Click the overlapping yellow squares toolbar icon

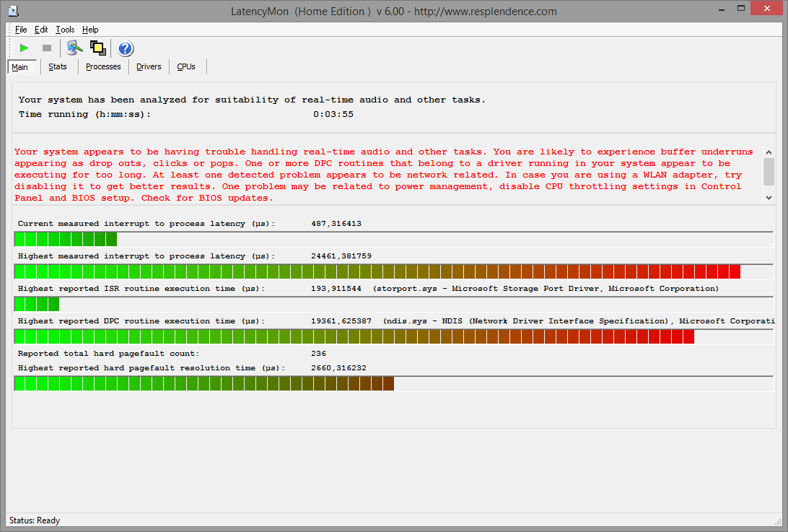click(98, 48)
